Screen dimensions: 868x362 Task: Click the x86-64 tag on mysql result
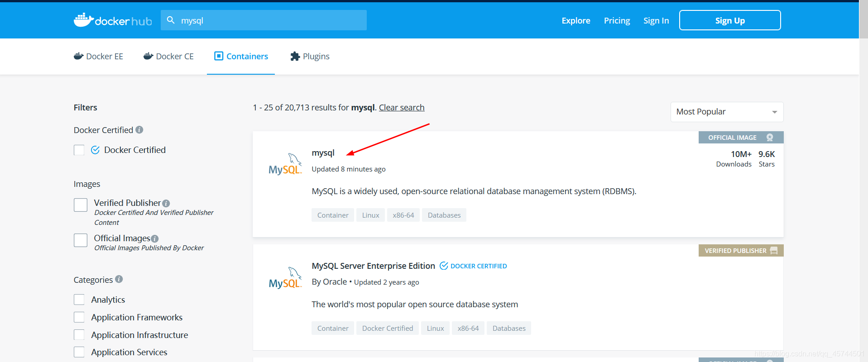tap(403, 215)
